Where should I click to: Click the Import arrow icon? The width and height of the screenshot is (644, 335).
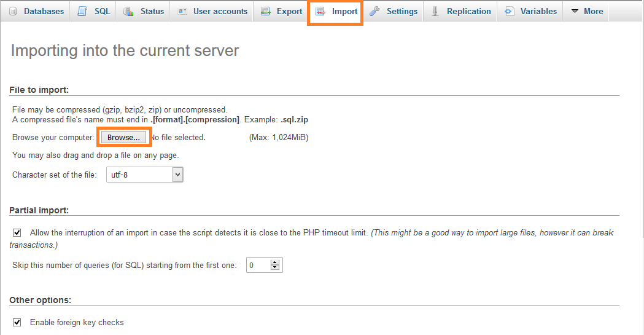(x=320, y=12)
